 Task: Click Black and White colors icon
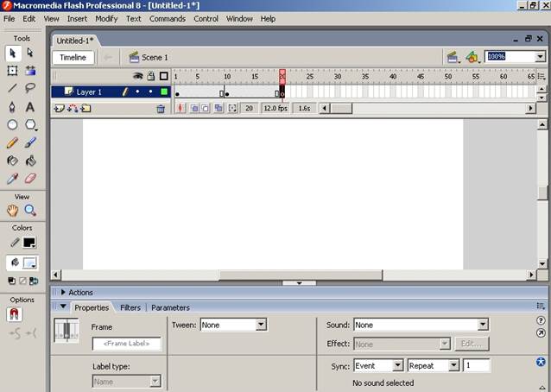(x=11, y=281)
